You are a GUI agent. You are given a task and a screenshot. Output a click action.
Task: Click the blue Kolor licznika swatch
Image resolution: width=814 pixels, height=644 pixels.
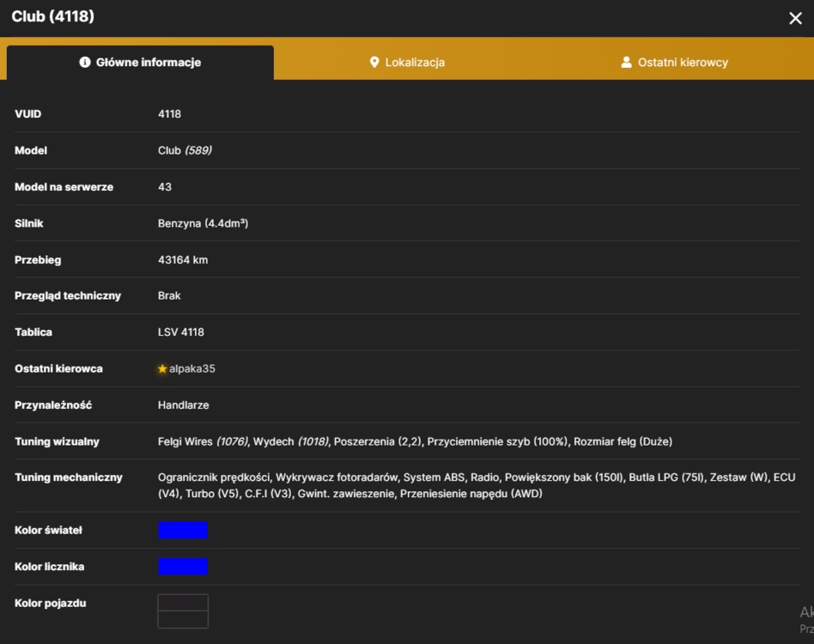(x=183, y=566)
